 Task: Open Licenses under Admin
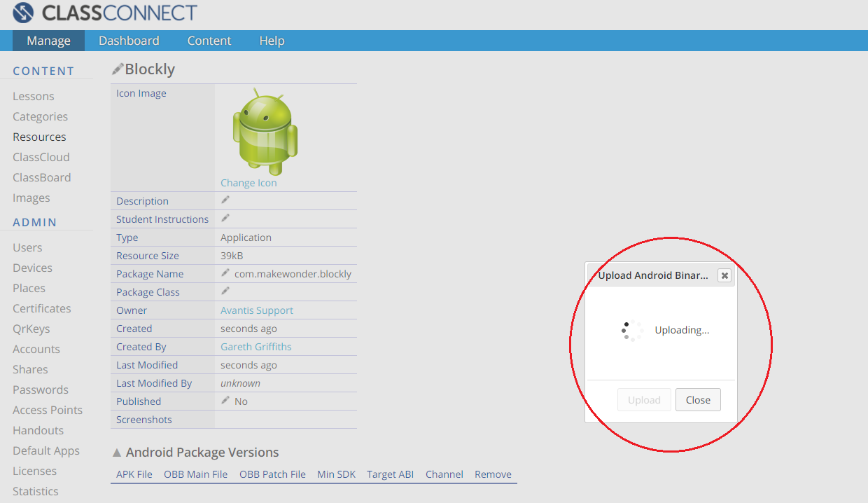pyautogui.click(x=34, y=471)
